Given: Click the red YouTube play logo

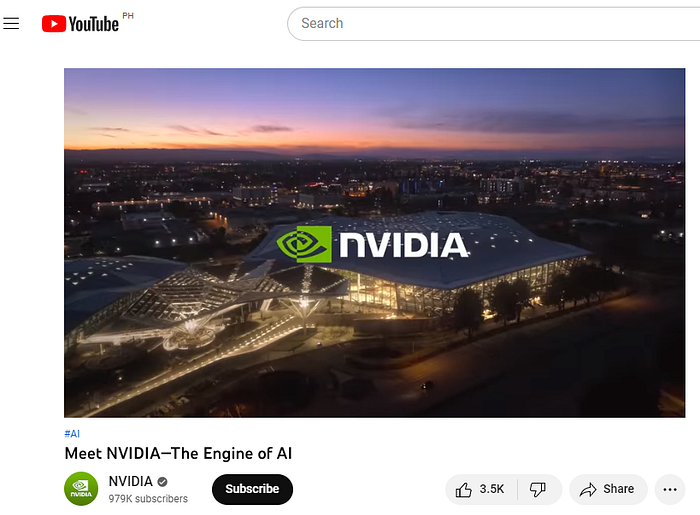Looking at the screenshot, I should pos(54,24).
